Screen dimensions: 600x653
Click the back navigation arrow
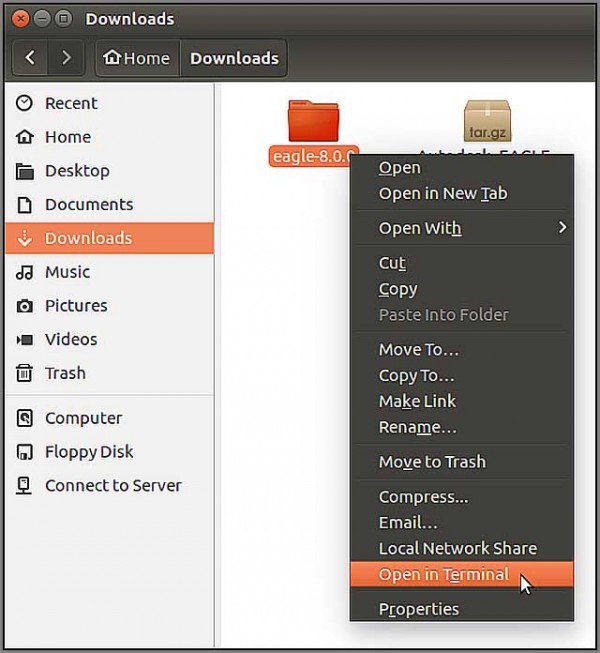click(30, 58)
